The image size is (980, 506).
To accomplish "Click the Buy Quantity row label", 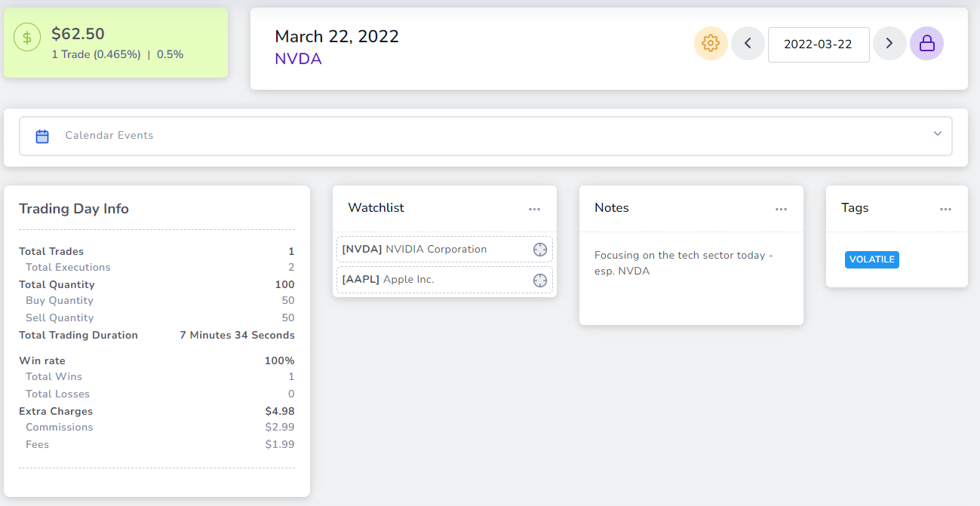I will pos(60,301).
